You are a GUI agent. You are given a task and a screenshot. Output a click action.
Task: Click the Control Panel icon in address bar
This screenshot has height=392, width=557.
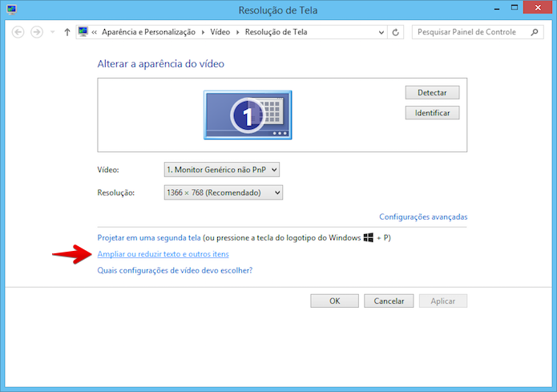[83, 32]
